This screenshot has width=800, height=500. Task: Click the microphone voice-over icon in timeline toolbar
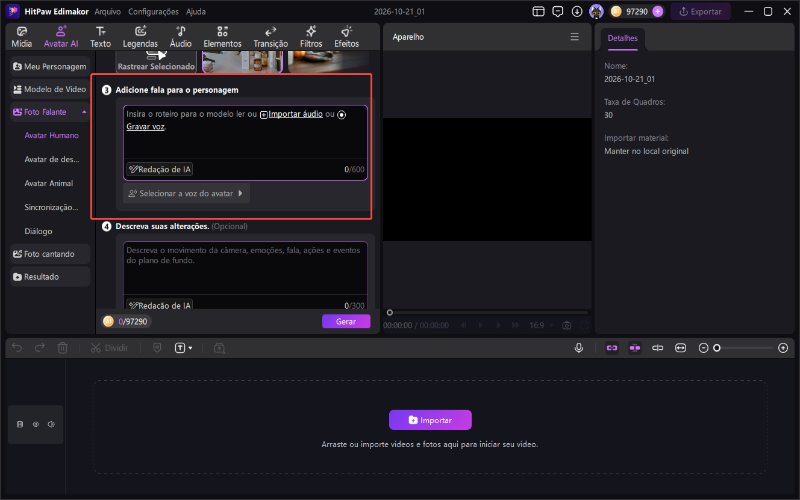pos(579,348)
